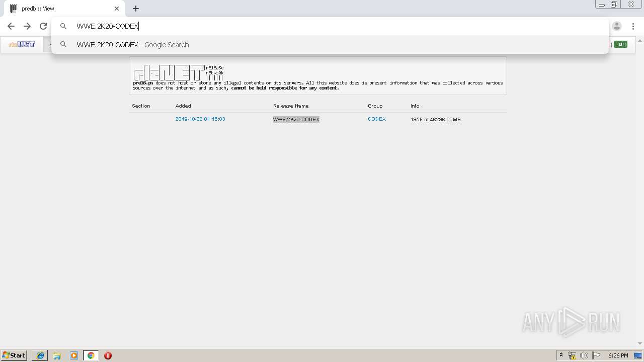Viewport: 644px width, 362px height.
Task: Reload the predb page
Action: coord(43,26)
